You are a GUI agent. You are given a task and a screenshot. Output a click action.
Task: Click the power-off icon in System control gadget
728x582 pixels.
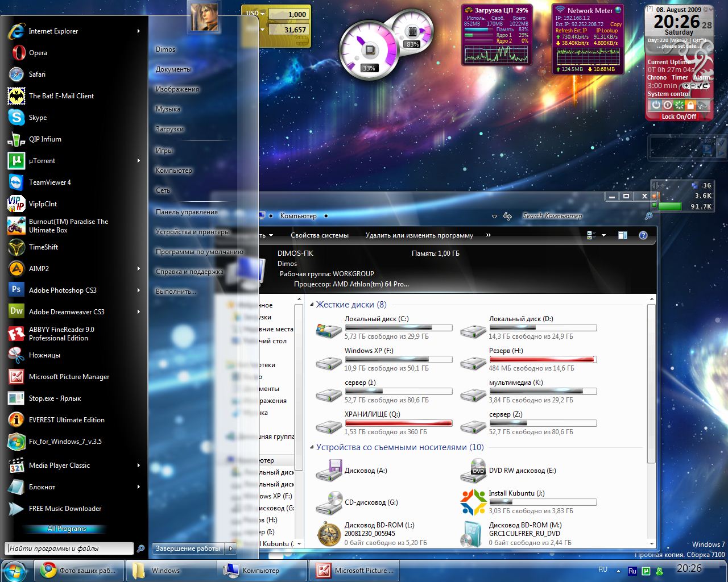[656, 105]
